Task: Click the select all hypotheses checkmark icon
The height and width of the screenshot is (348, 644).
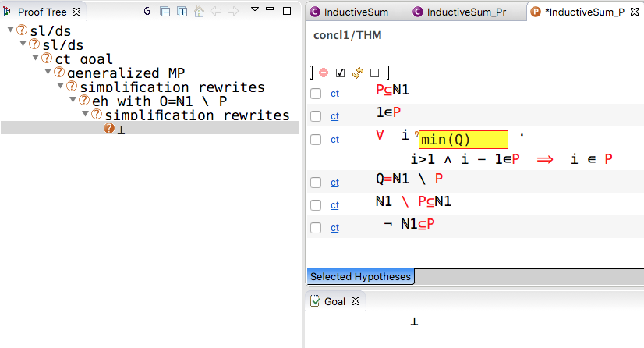Action: pos(340,73)
